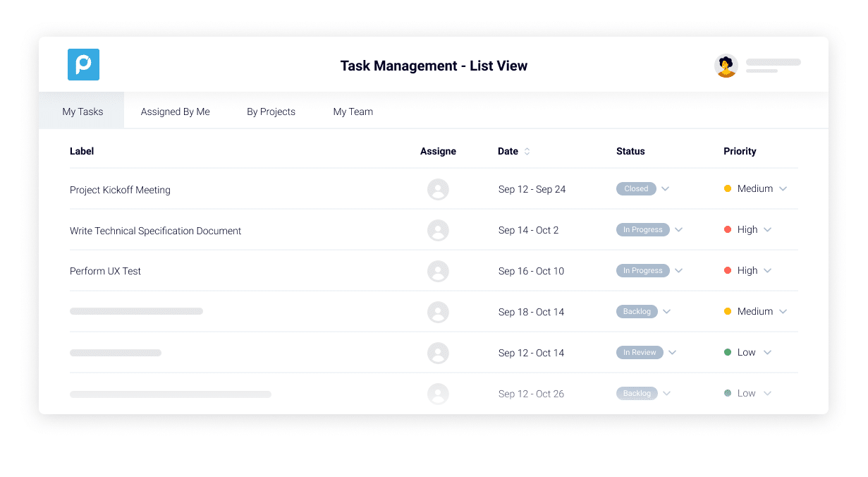Sort tasks using the Date sort arrows

527,152
